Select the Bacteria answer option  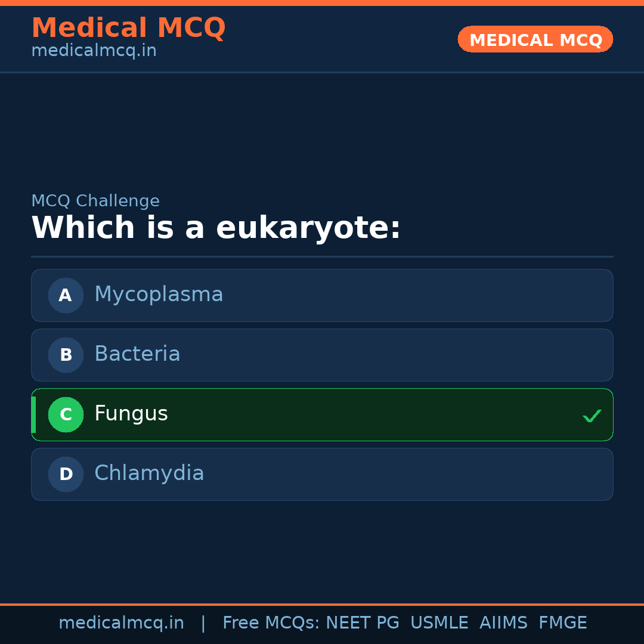[x=322, y=355]
